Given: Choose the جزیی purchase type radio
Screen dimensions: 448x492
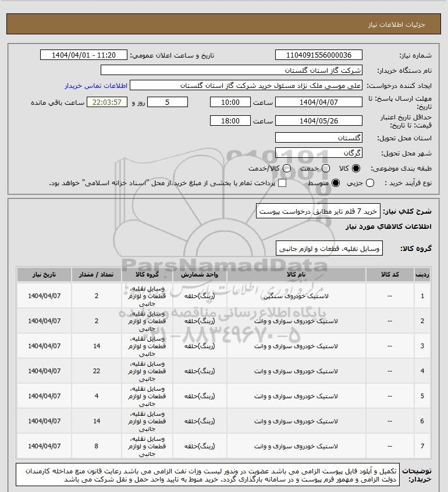Looking at the screenshot, I should tap(370, 183).
